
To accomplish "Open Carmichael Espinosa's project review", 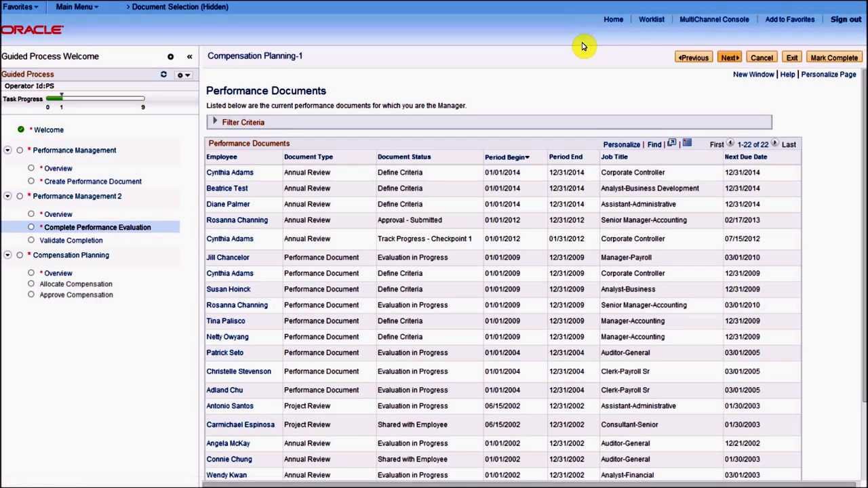I will coord(240,425).
